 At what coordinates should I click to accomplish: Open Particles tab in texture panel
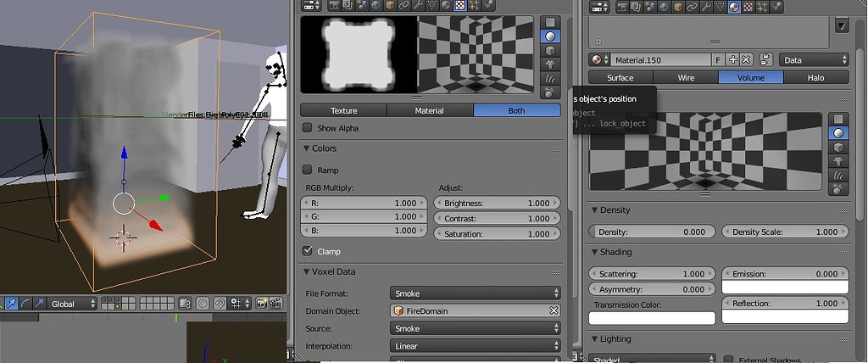(x=474, y=6)
